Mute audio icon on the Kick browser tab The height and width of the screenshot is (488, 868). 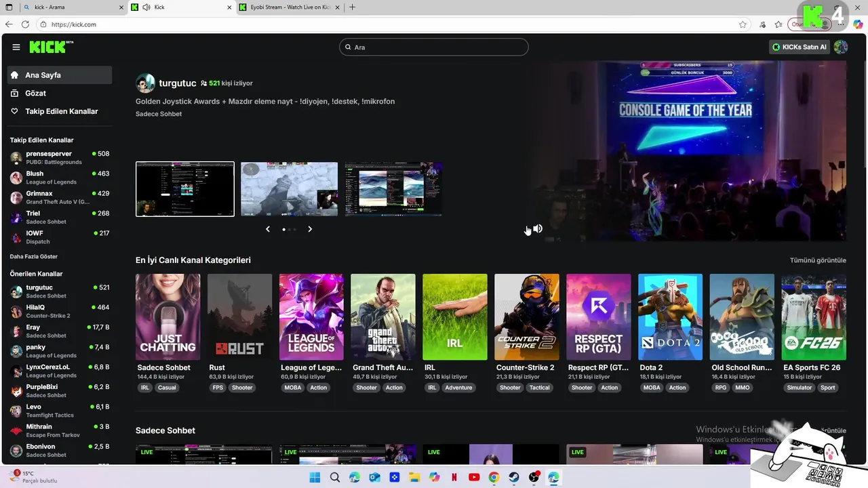pos(146,7)
